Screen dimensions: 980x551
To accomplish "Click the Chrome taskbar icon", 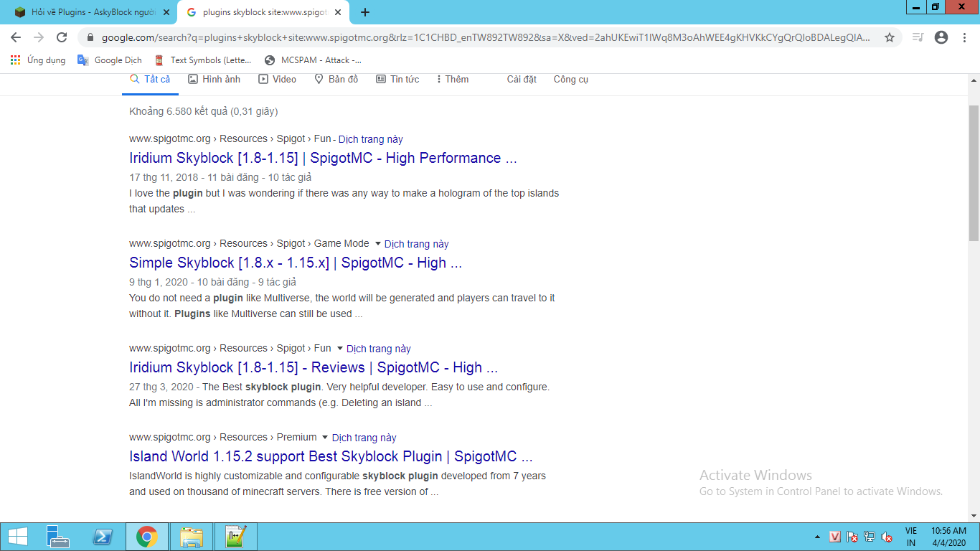I will (x=147, y=537).
